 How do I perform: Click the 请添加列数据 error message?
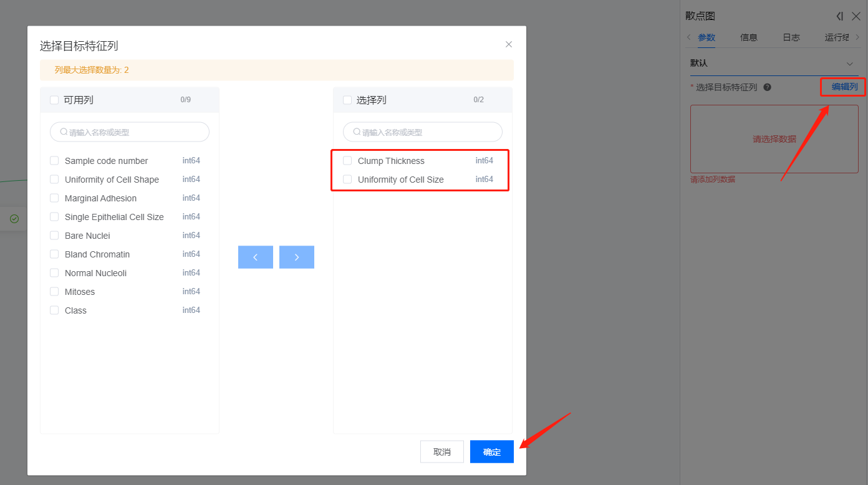pyautogui.click(x=713, y=180)
